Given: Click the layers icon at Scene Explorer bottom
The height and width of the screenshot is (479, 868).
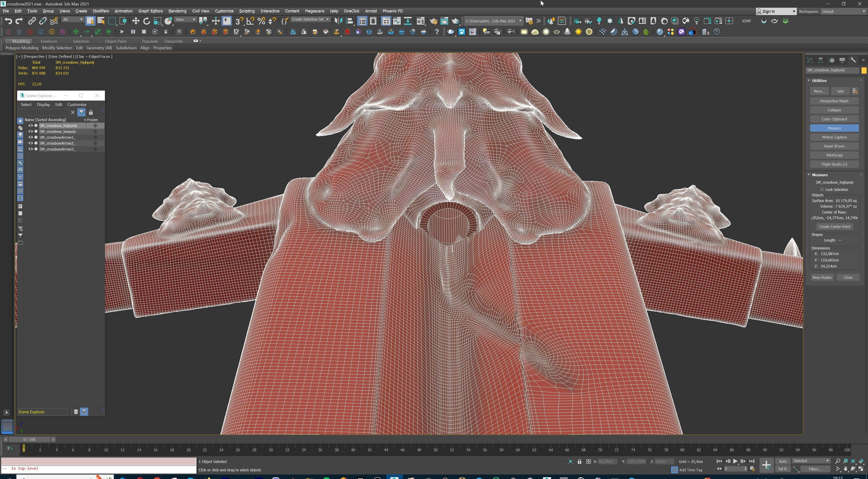Looking at the screenshot, I should (x=76, y=412).
